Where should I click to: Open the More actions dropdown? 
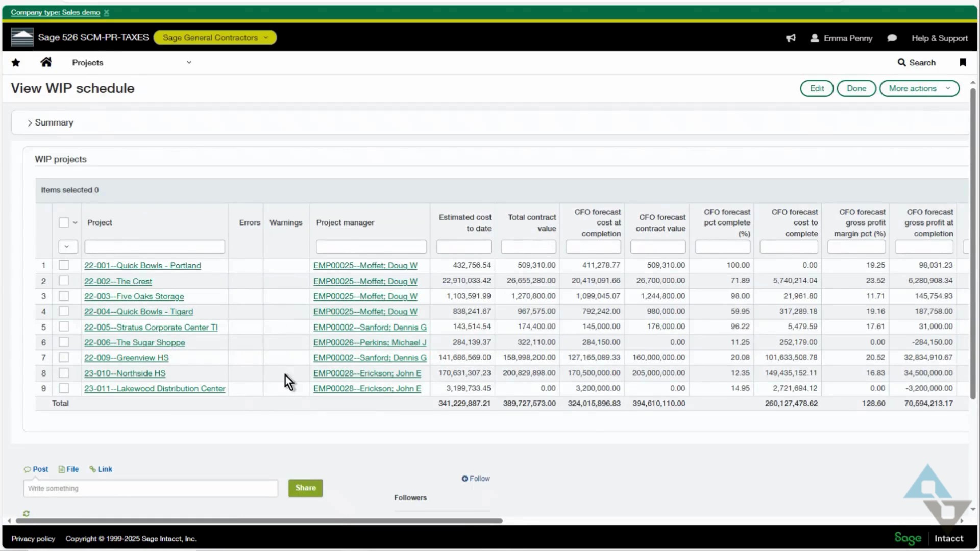pyautogui.click(x=919, y=88)
